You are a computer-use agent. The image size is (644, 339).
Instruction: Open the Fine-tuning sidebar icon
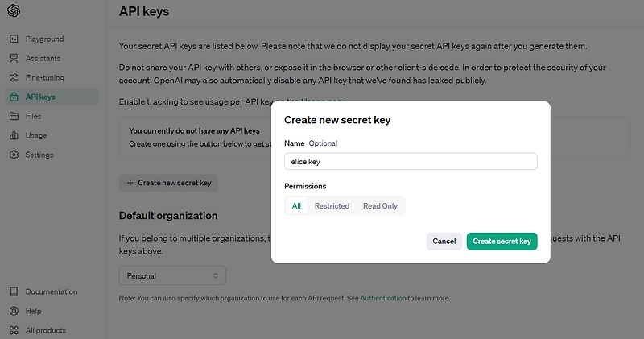14,77
